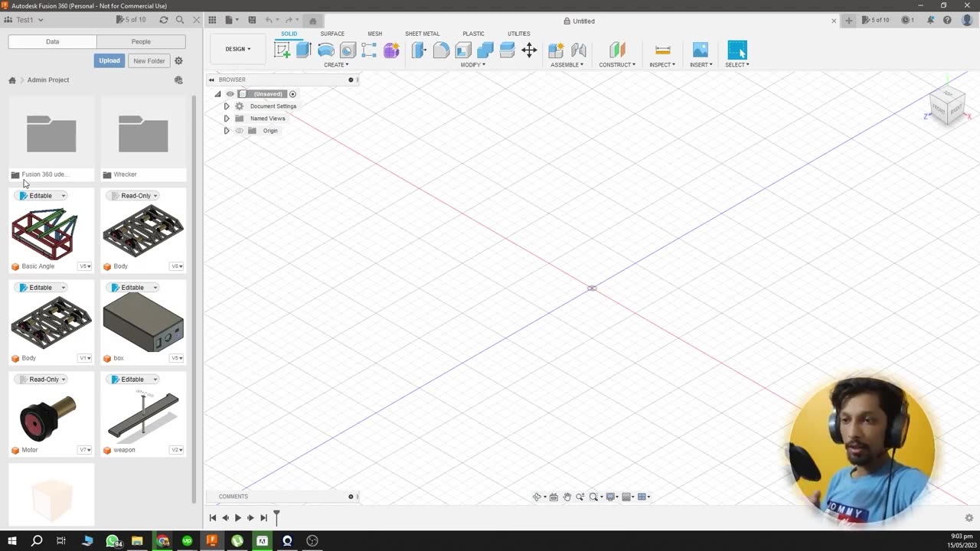980x551 pixels.
Task: Click the New Folder button
Action: coord(149,60)
